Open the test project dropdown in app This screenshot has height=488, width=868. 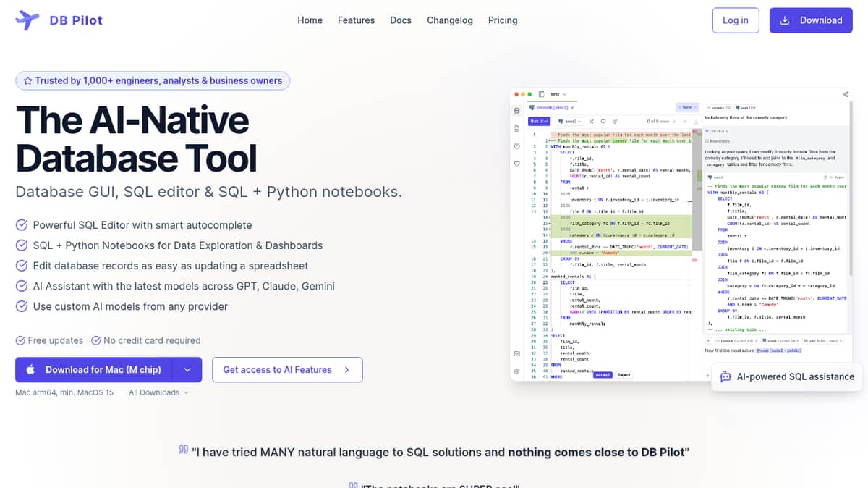[558, 94]
